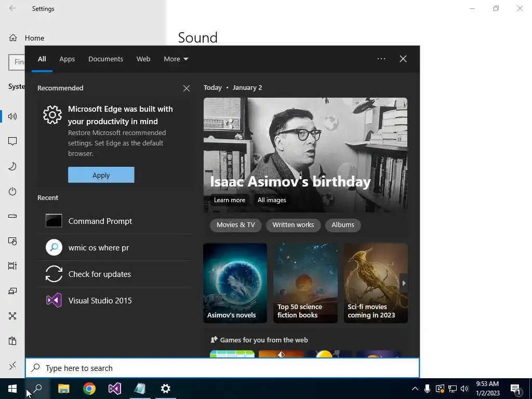Open Clipboard sidebar icon in Settings
This screenshot has height=399, width=532.
(x=12, y=341)
